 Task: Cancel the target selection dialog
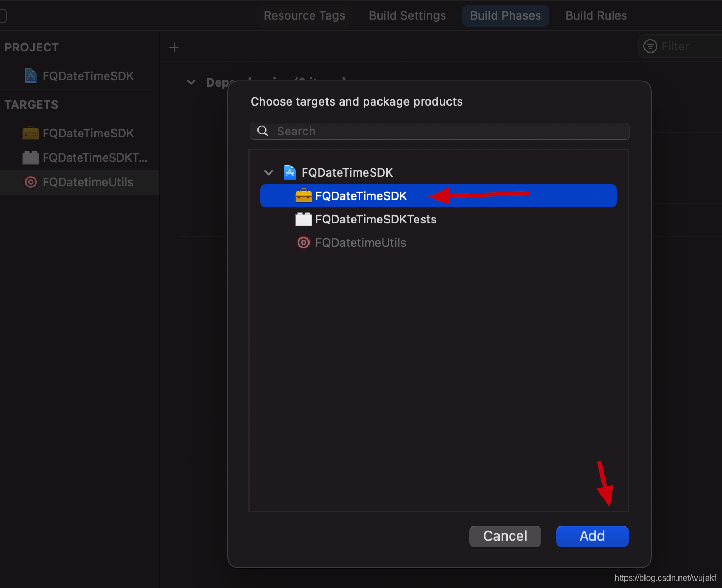point(505,536)
